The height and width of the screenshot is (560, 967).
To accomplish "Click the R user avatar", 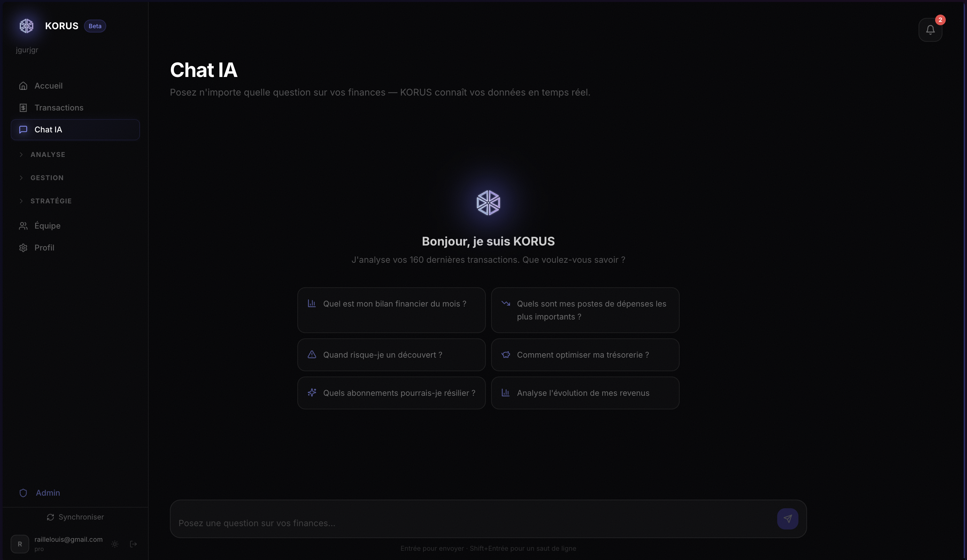I will (20, 543).
